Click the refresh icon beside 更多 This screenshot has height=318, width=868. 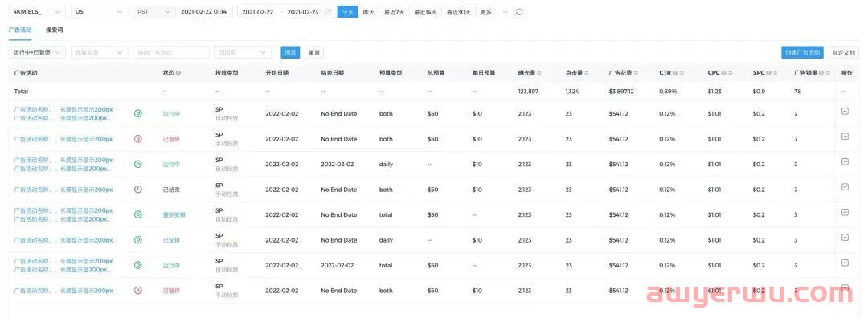519,12
